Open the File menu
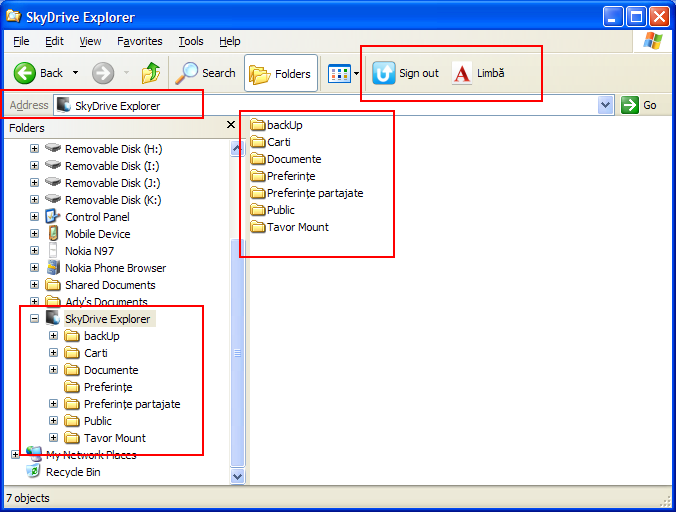 coord(21,41)
